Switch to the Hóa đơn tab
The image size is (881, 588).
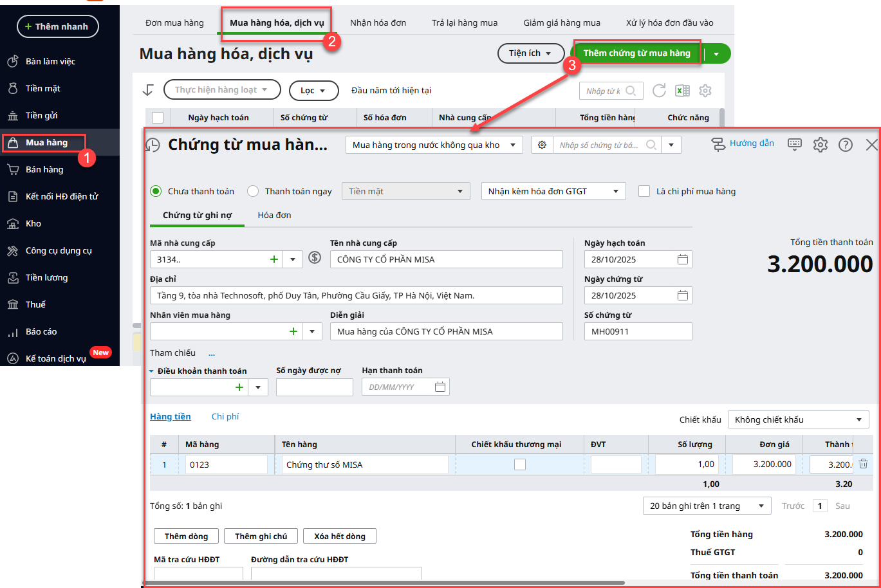[274, 215]
